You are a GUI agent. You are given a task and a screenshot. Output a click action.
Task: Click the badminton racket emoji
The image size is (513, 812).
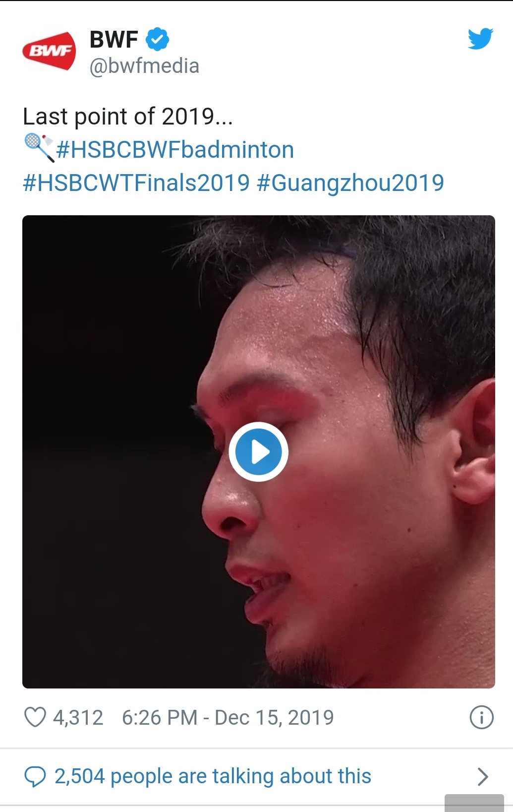click(x=39, y=148)
